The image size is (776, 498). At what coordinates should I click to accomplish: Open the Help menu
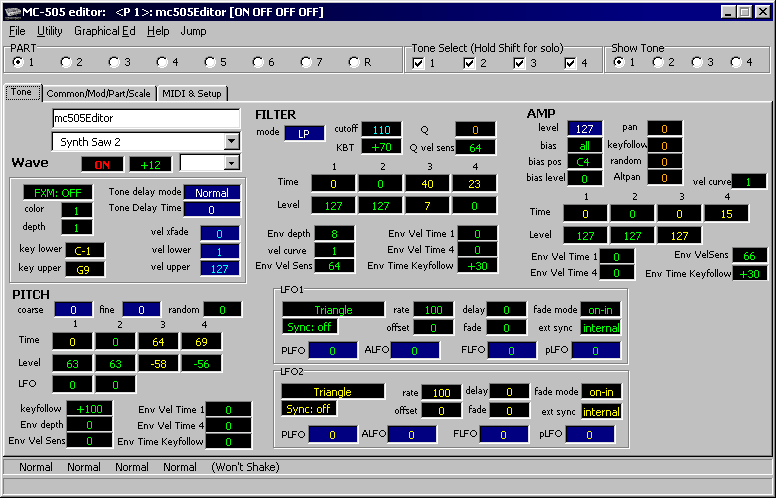pos(158,31)
